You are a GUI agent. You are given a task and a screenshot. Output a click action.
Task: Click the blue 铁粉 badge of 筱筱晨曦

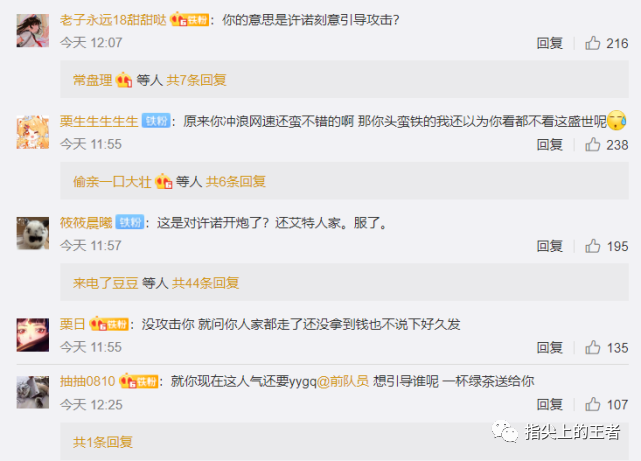click(130, 222)
